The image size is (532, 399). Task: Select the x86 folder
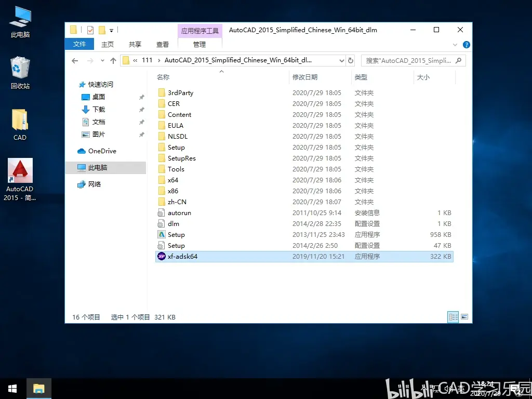[304, 191]
